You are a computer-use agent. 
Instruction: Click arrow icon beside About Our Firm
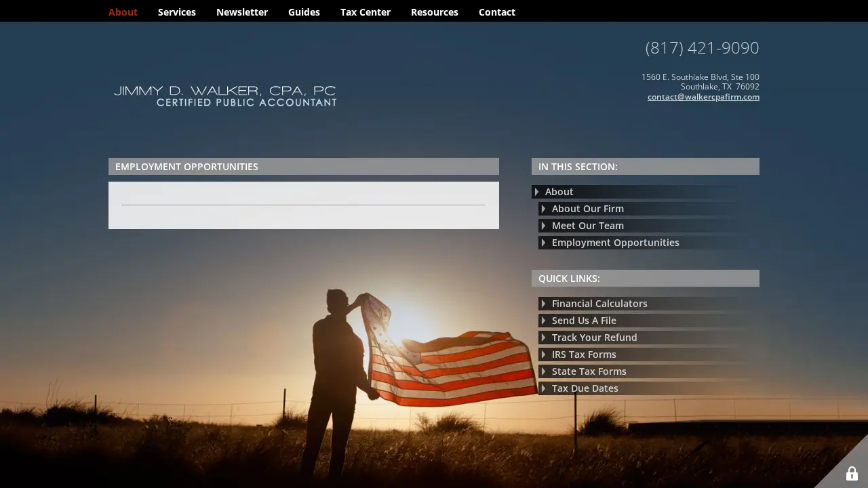pyautogui.click(x=544, y=209)
